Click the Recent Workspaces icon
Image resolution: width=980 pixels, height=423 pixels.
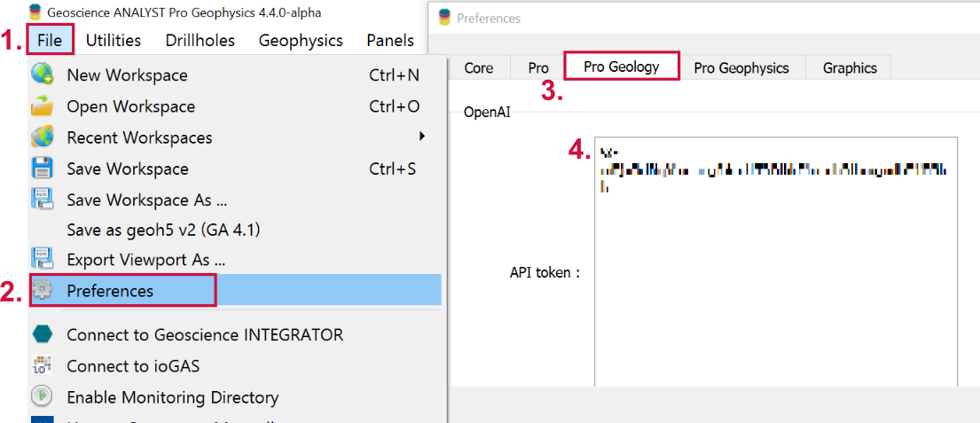click(43, 137)
